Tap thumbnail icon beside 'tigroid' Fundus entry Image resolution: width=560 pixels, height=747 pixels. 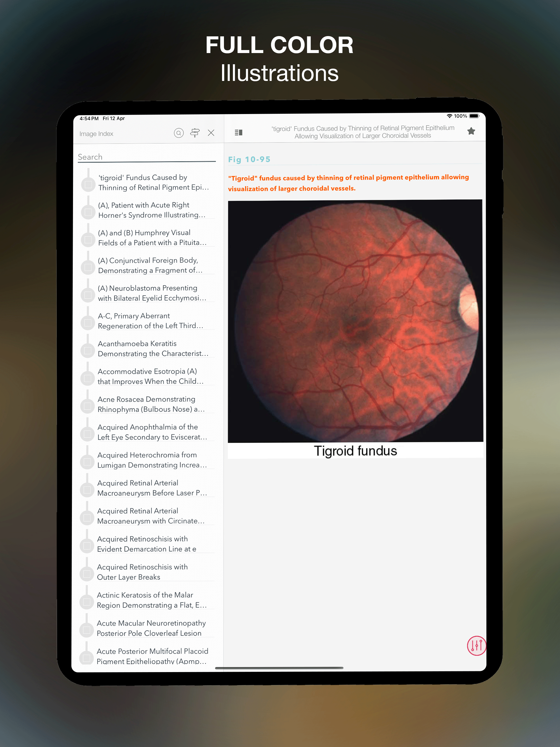click(x=88, y=184)
